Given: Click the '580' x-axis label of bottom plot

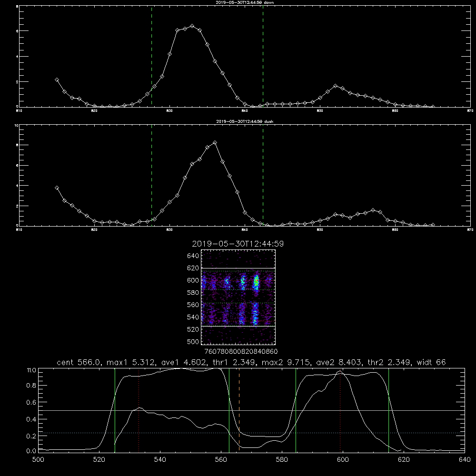Looking at the screenshot, I should (282, 460).
